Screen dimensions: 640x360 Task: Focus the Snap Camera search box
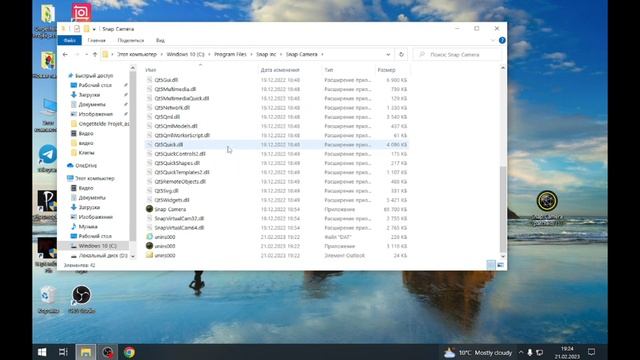tap(456, 54)
